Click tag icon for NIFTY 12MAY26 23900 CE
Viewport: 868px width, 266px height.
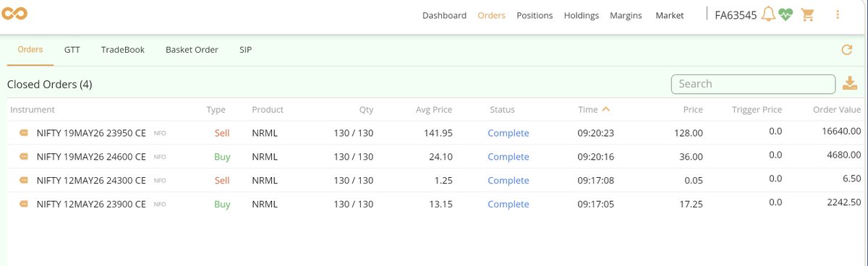tap(23, 205)
